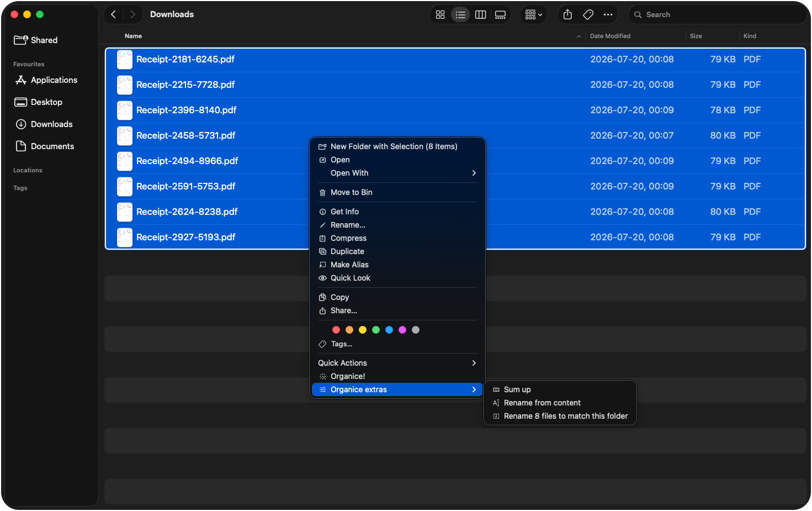Click the Edit Tags toolbar icon
This screenshot has width=812, height=511.
pos(588,15)
